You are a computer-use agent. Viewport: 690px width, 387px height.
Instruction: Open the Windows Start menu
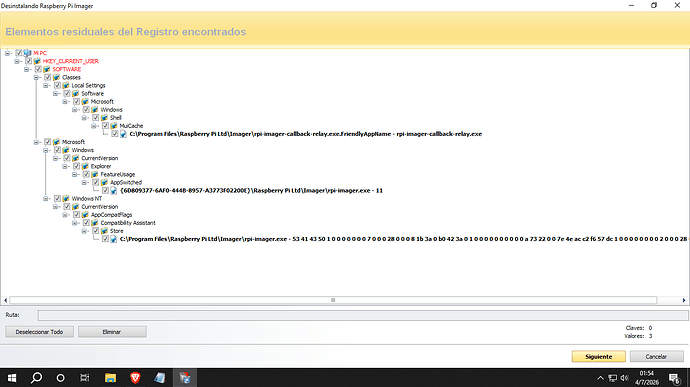coord(12,378)
